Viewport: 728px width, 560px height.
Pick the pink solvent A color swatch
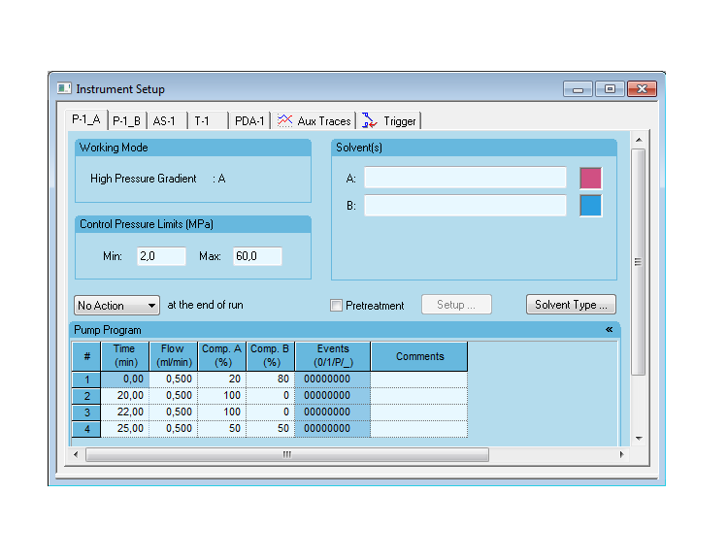(590, 178)
